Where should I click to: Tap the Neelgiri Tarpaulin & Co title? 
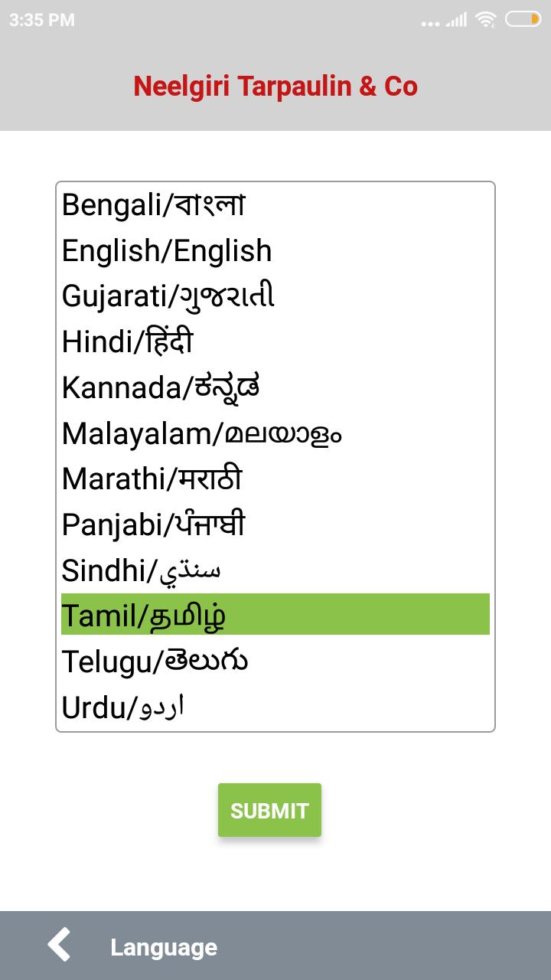click(x=275, y=87)
